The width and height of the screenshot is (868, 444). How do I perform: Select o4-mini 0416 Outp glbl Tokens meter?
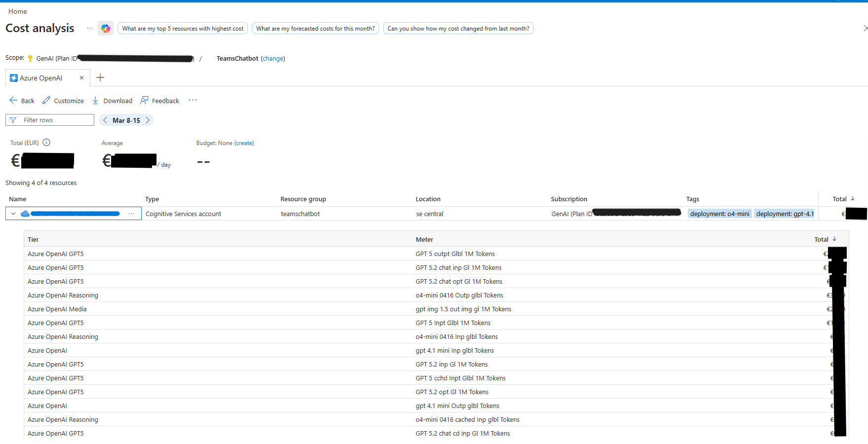coord(460,295)
